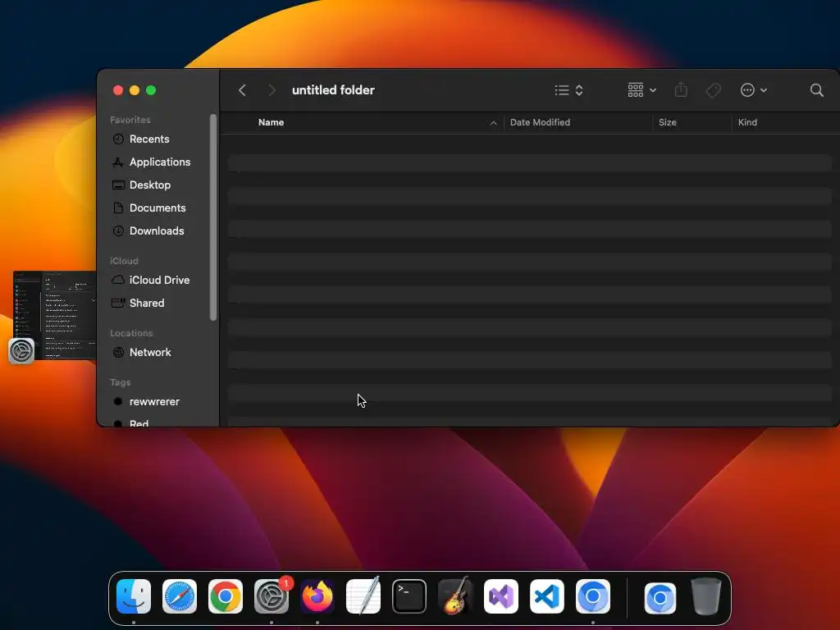Go forward with the right chevron button
The width and height of the screenshot is (840, 630).
coord(272,90)
